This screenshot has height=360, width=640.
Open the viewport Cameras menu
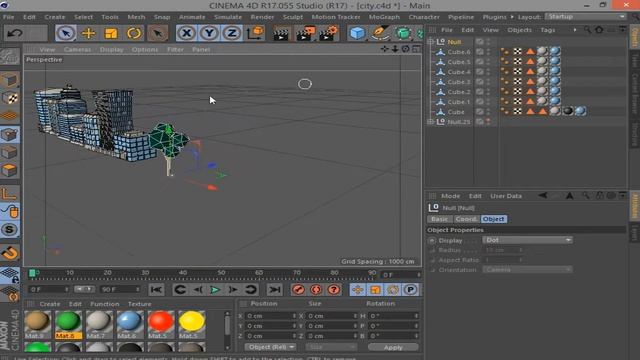[x=77, y=49]
